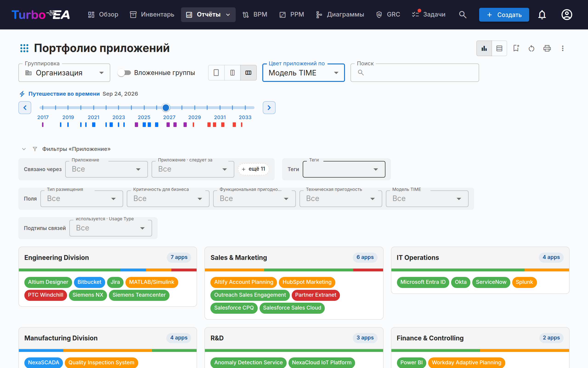Click the Создать button
The height and width of the screenshot is (368, 588).
(x=504, y=14)
